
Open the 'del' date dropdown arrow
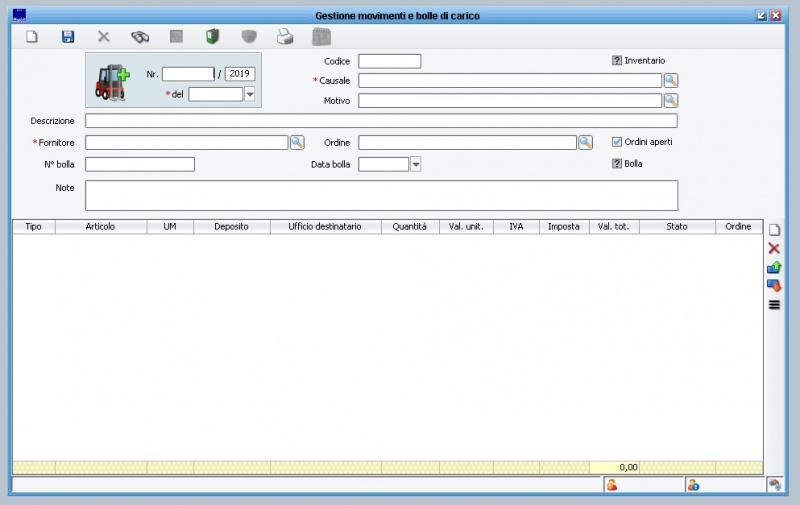click(250, 94)
